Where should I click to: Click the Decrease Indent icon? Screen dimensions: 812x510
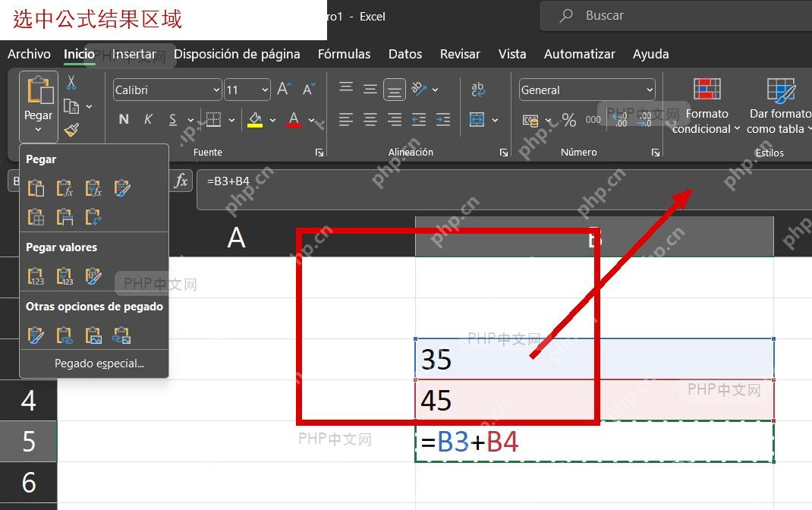(418, 120)
